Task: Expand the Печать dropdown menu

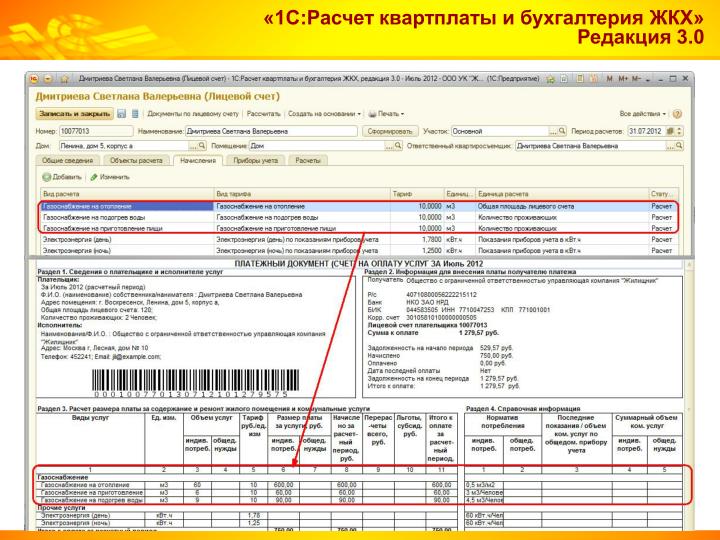Action: tap(386, 113)
